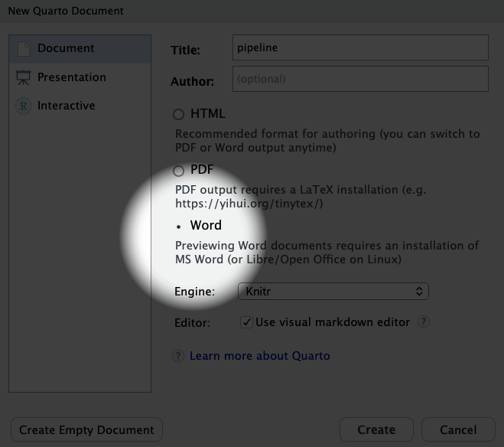This screenshot has width=504, height=447.
Task: Open Learn more about Quarto link
Action: pyautogui.click(x=260, y=356)
